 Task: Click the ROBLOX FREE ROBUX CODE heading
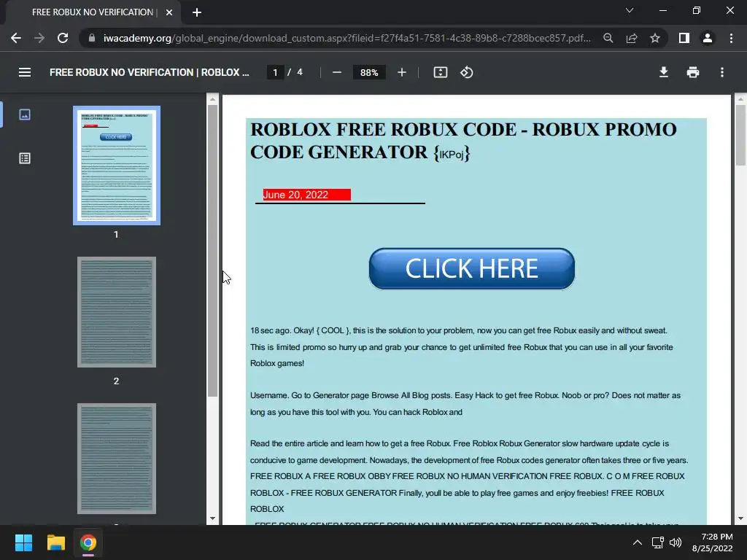tap(463, 141)
